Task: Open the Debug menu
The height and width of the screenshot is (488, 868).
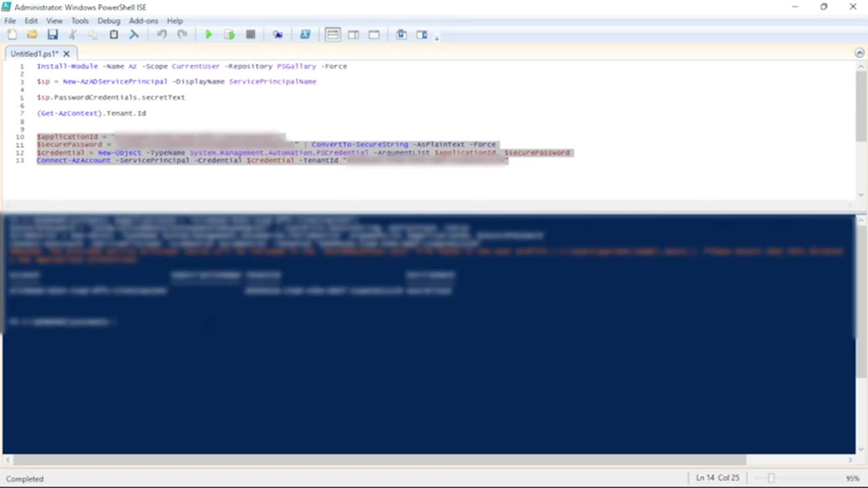Action: (x=108, y=21)
